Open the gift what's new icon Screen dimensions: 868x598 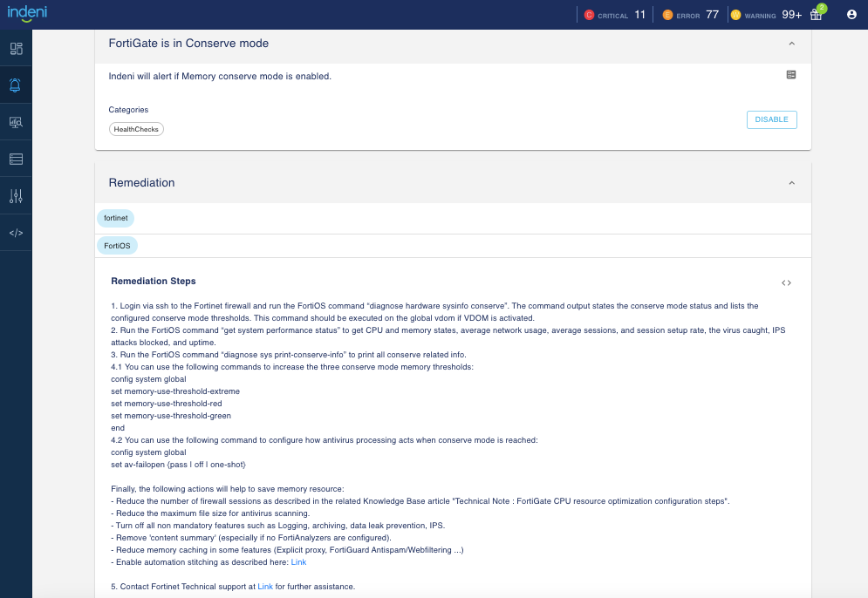[816, 14]
